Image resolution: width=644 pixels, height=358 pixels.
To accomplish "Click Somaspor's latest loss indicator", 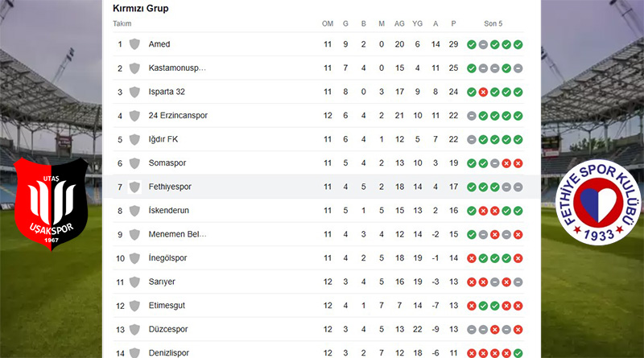I will [x=518, y=163].
